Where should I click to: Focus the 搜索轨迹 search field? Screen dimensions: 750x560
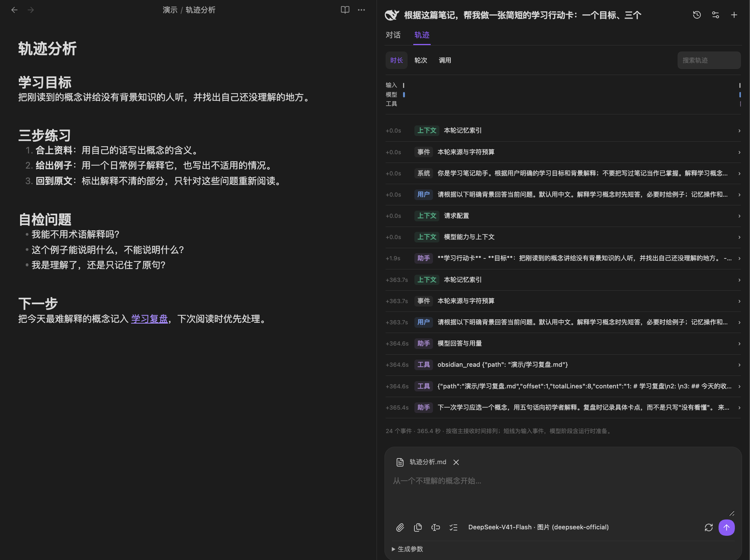[709, 60]
